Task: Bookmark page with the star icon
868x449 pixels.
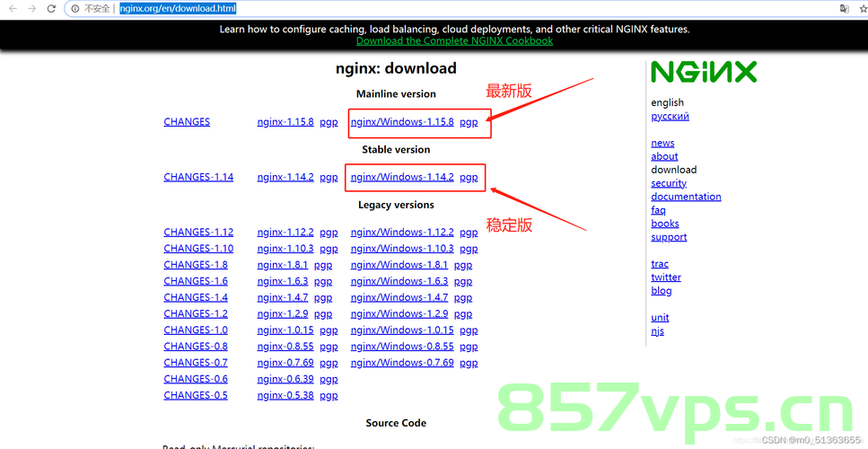Action: coord(863,8)
